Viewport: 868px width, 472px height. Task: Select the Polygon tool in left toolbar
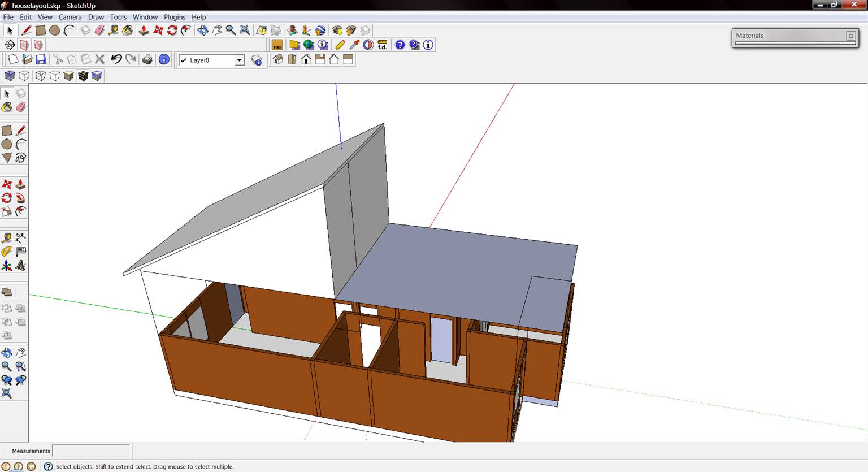click(7, 158)
